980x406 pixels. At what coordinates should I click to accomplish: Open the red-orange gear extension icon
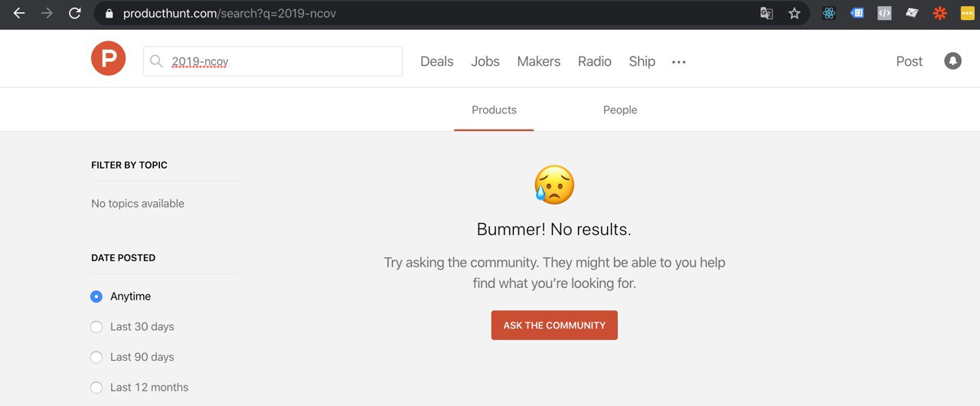[939, 13]
